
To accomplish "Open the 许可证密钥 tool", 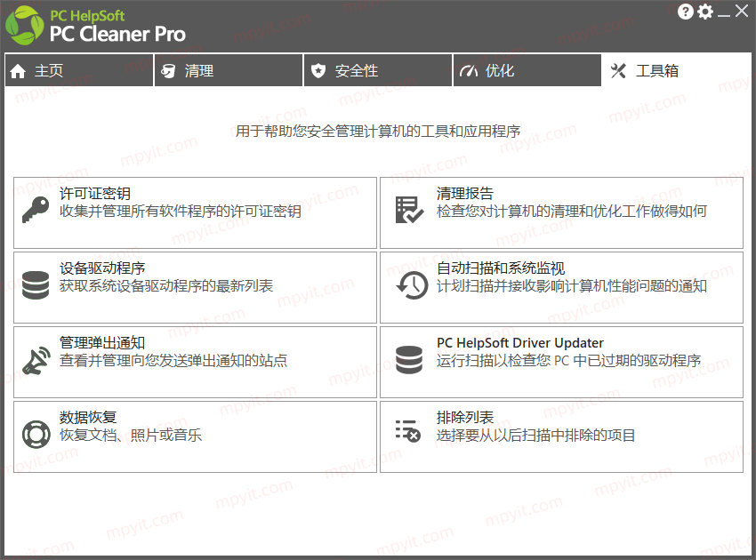I will coord(196,213).
